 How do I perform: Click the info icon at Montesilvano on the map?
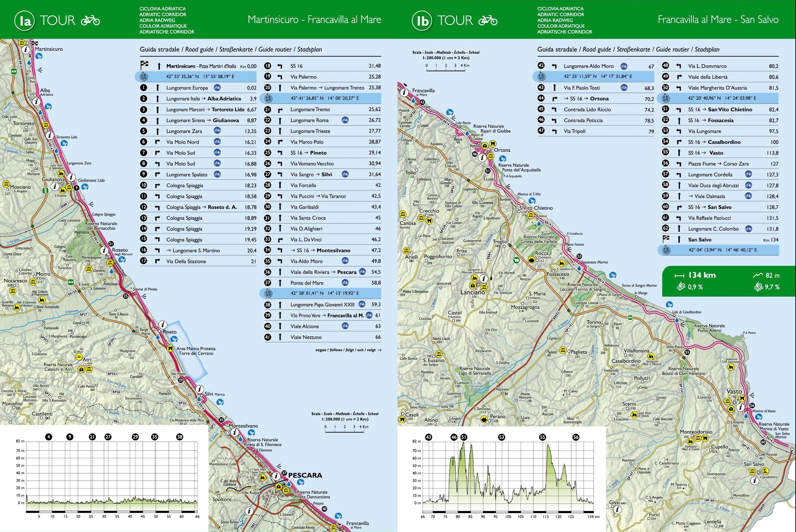tap(234, 432)
